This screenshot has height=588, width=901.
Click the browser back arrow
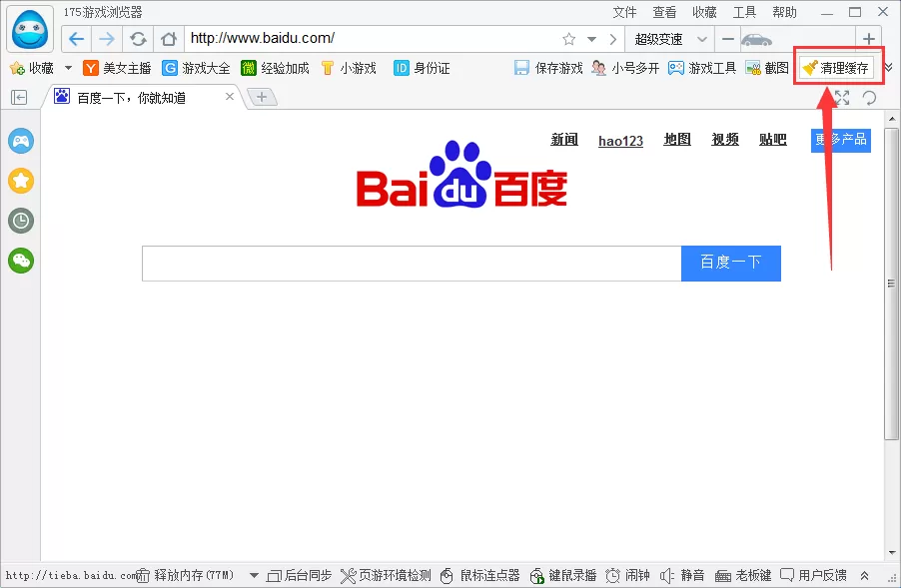click(x=77, y=39)
